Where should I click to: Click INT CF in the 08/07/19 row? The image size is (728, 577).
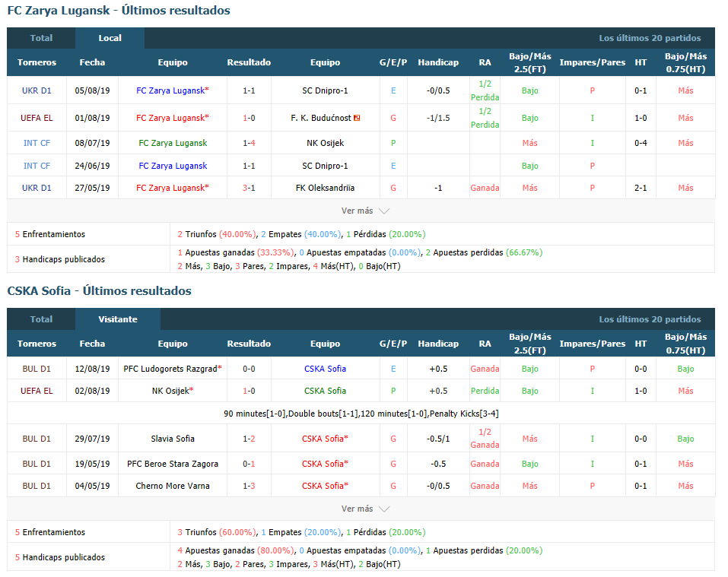coord(37,143)
